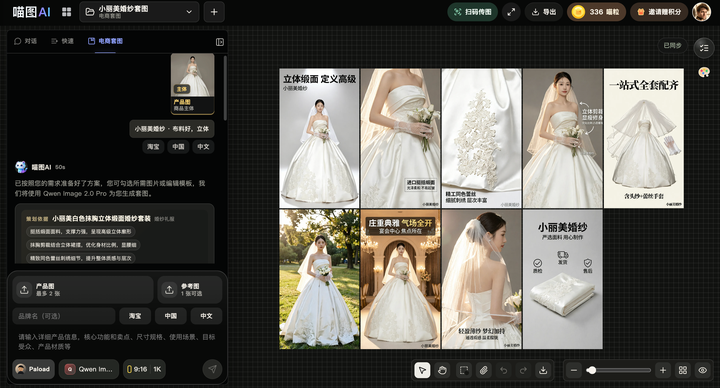The image size is (720, 388).
Task: Select the hand pan tool
Action: (443, 370)
